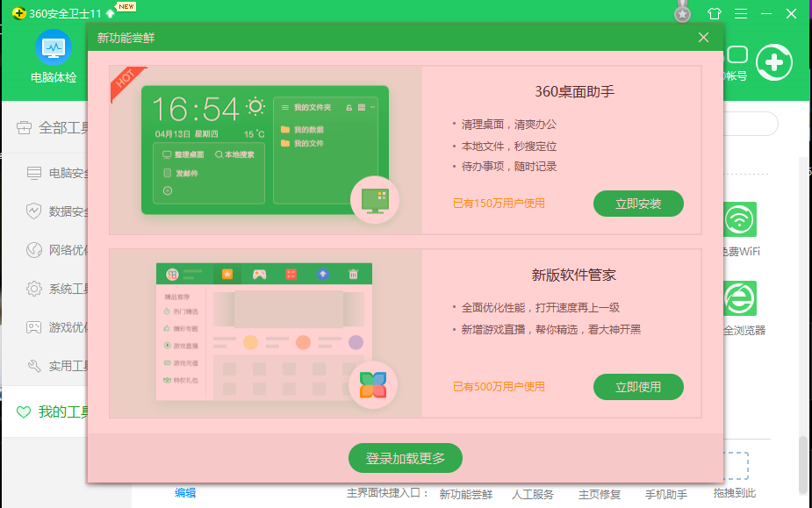Open the free WiFi tool icon
Screen dimensions: 812x508
739,219
